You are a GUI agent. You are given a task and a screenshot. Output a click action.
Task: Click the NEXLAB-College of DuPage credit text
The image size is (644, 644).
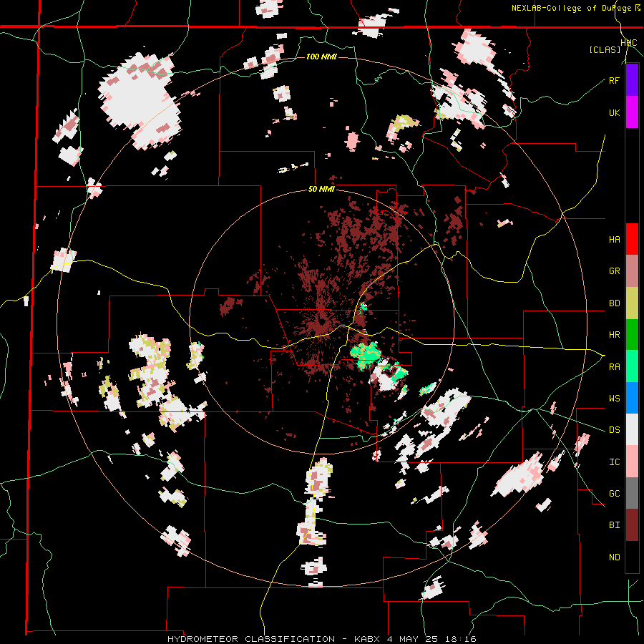point(571,8)
